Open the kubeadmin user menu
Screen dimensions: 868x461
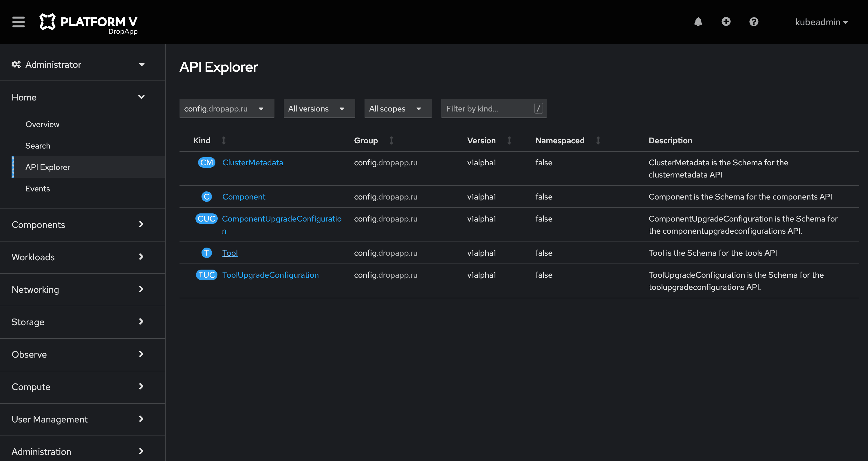821,22
